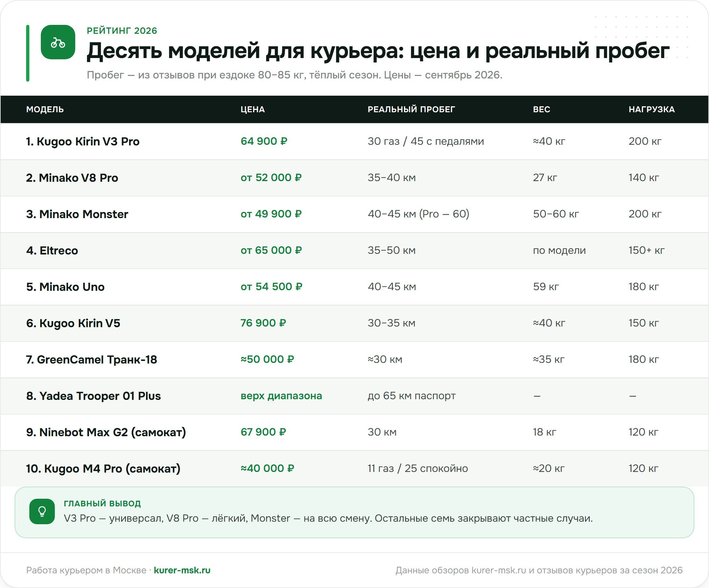Image resolution: width=709 pixels, height=588 pixels.
Task: Select the GreenCamel price «≈50 000 ₽»
Action: pyautogui.click(x=267, y=359)
